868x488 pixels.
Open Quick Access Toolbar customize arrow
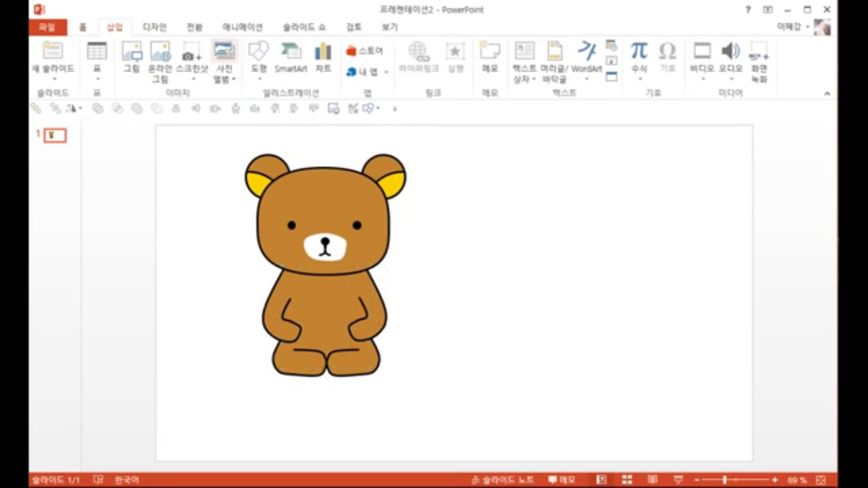pos(395,108)
